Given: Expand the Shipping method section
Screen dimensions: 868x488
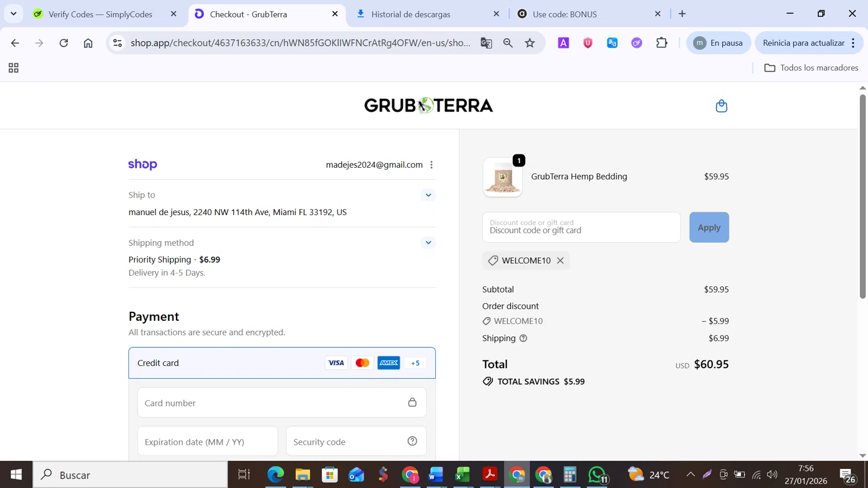Looking at the screenshot, I should 428,242.
